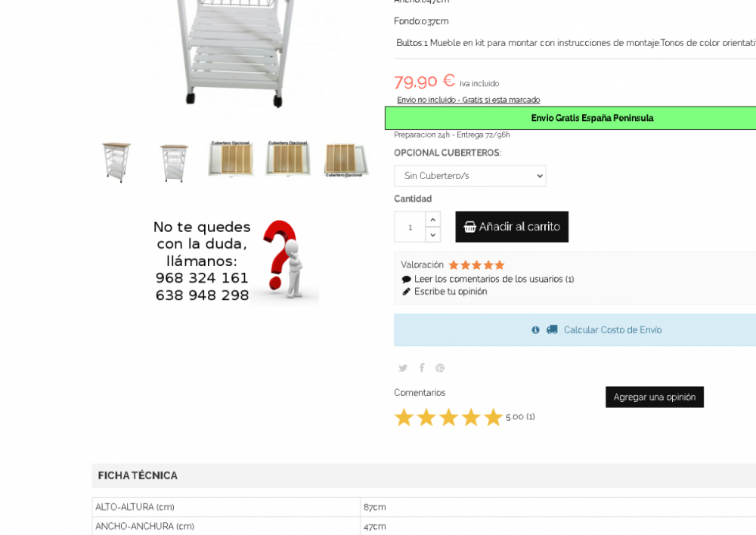Click the Agregar una opinión button

click(654, 397)
